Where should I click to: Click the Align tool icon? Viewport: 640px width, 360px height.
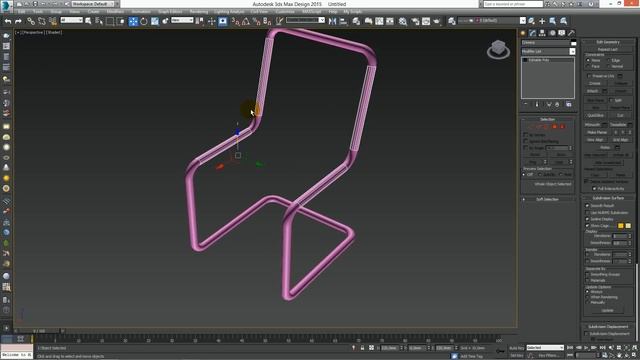(343, 21)
